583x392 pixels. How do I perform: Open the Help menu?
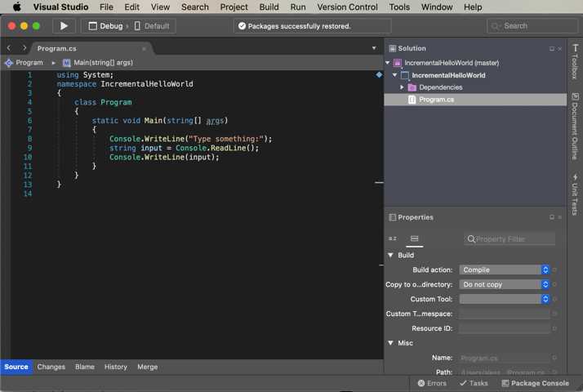[x=473, y=7]
